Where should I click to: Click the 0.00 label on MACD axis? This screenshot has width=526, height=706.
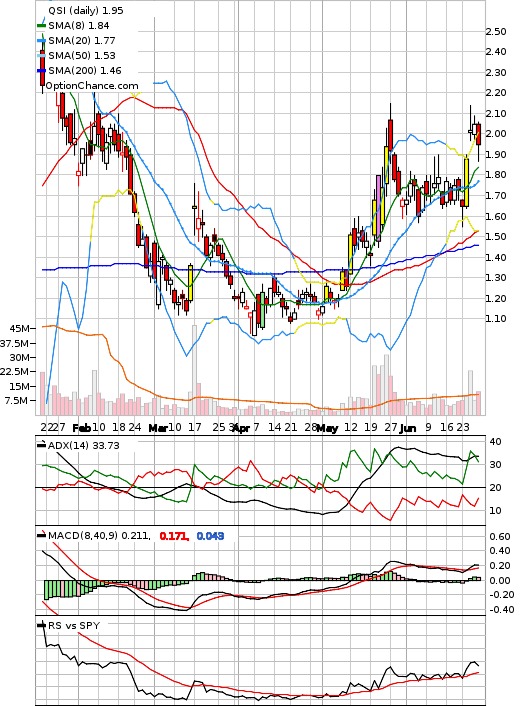[x=500, y=581]
